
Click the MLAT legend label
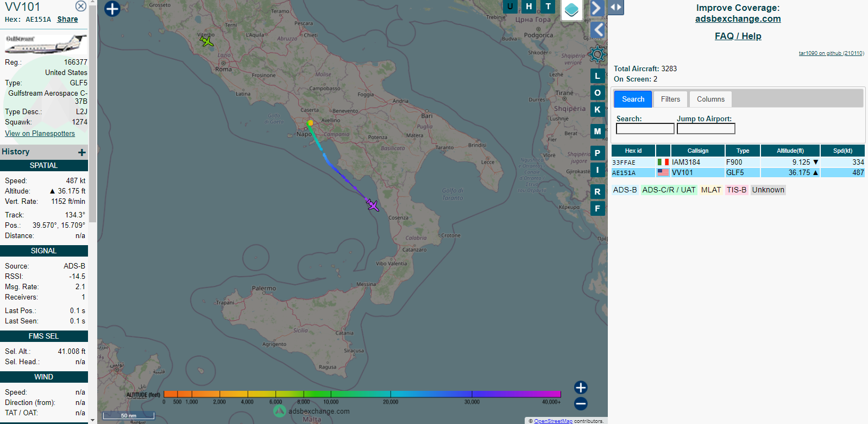710,190
